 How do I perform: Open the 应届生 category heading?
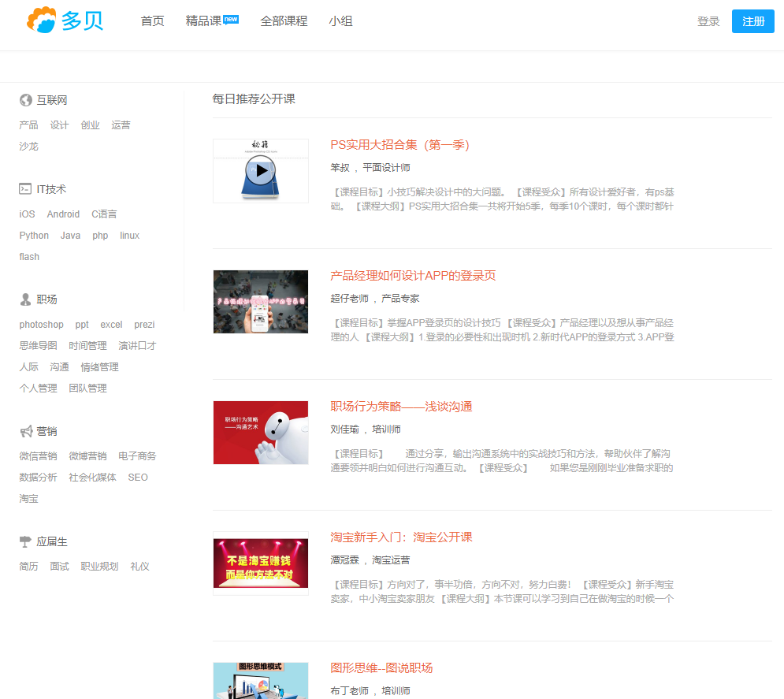tap(52, 541)
